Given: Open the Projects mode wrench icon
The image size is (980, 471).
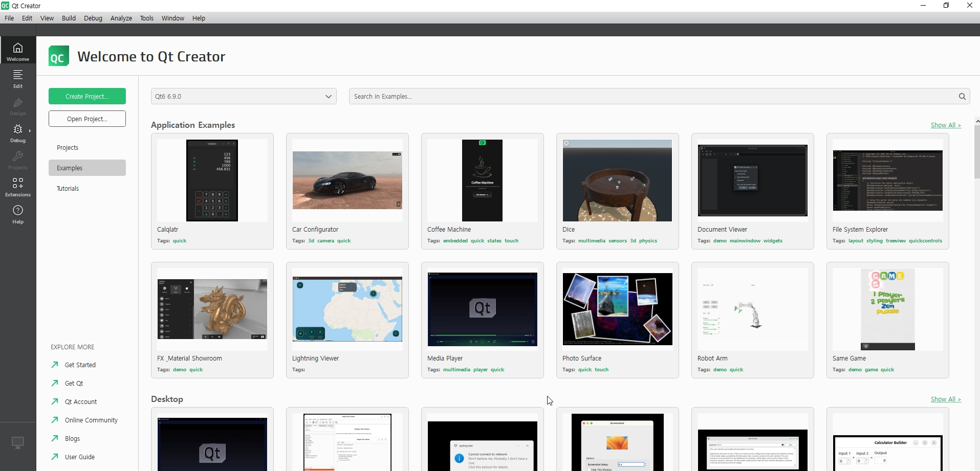Looking at the screenshot, I should [18, 156].
